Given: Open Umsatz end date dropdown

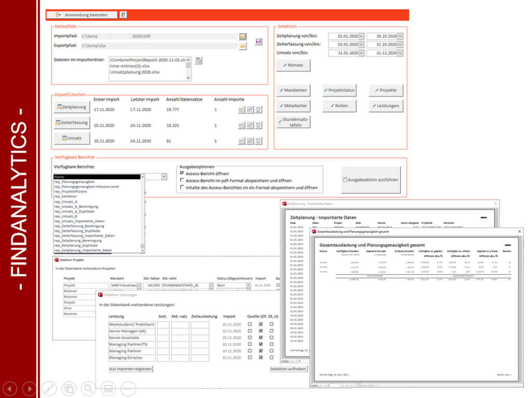Looking at the screenshot, I should pyautogui.click(x=400, y=53).
